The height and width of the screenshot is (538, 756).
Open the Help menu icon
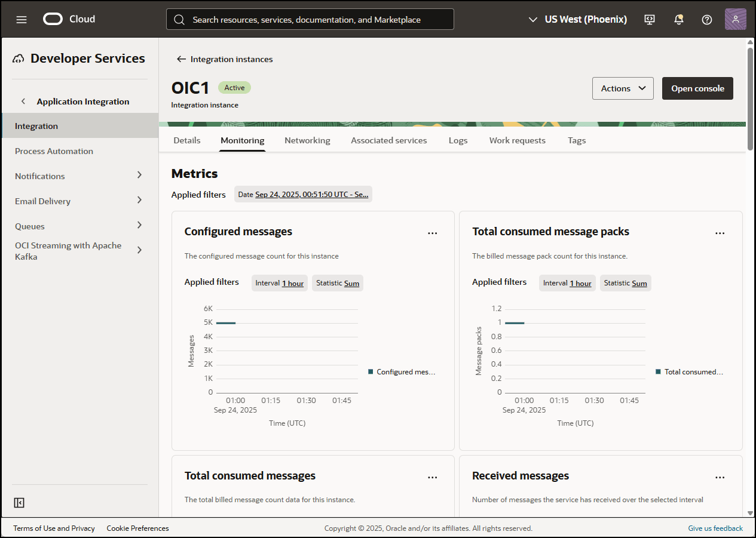[706, 19]
